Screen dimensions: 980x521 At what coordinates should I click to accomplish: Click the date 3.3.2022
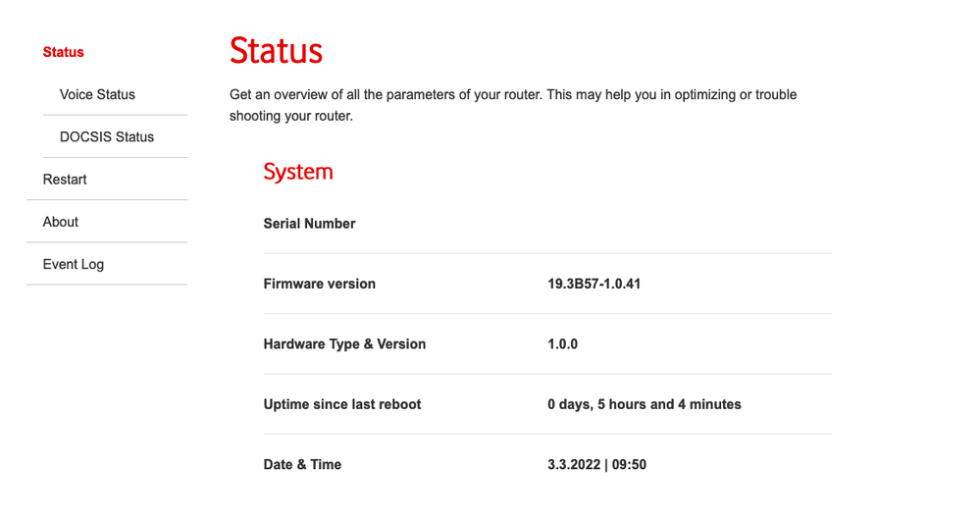(573, 464)
